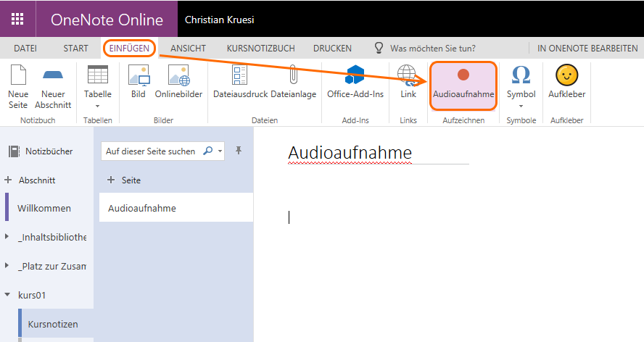Insert a picture with Bild

pyautogui.click(x=138, y=76)
